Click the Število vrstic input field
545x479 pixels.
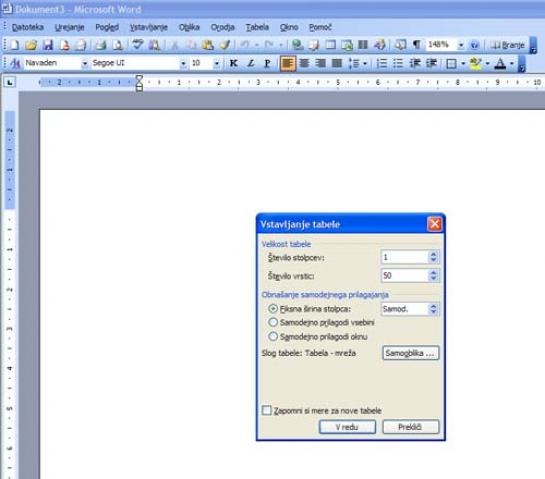coord(405,276)
